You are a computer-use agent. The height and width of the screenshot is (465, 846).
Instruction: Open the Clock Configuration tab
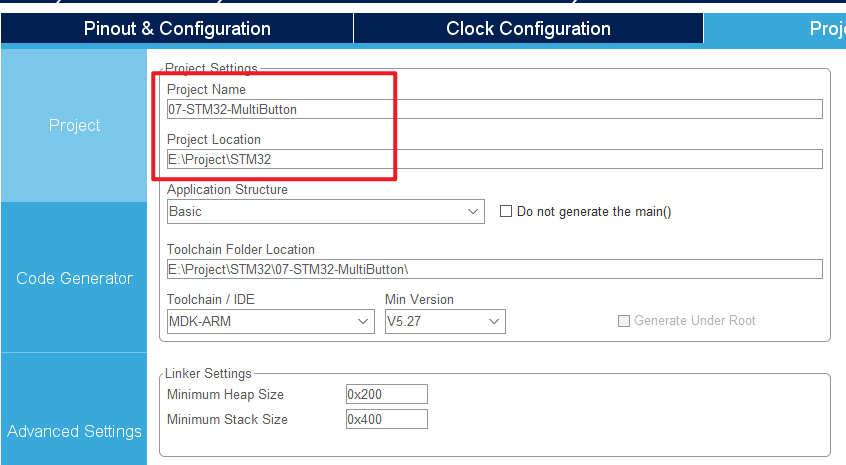tap(528, 29)
